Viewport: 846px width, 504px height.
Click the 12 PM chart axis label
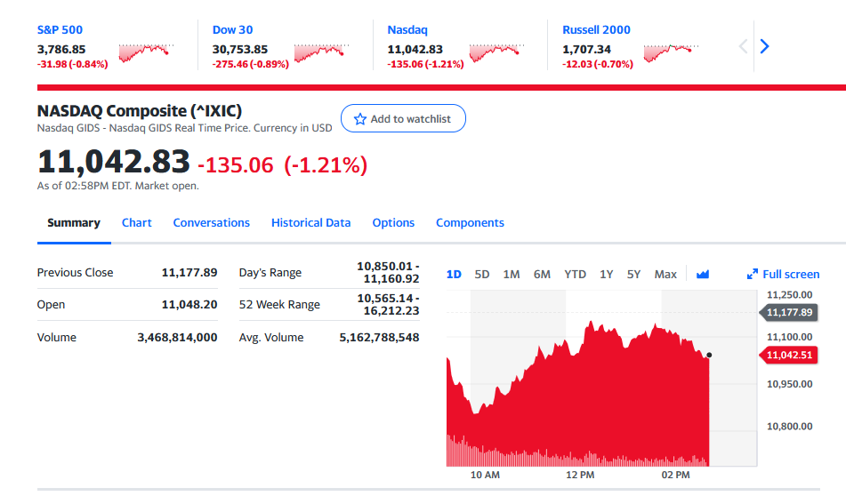tap(580, 476)
